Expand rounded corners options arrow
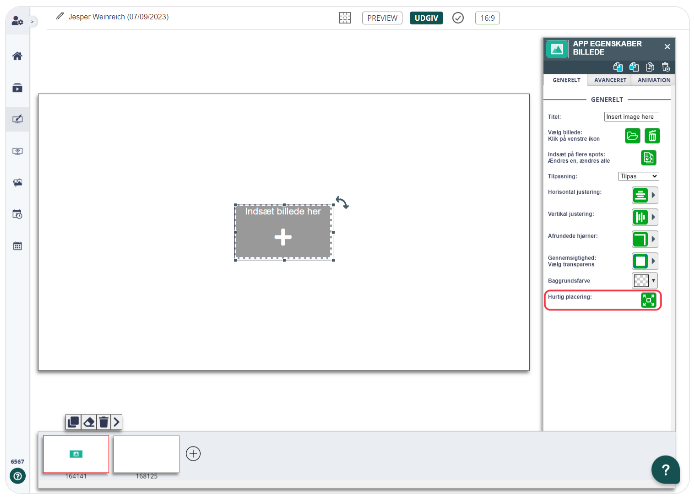This screenshot has width=694, height=500. pyautogui.click(x=653, y=239)
